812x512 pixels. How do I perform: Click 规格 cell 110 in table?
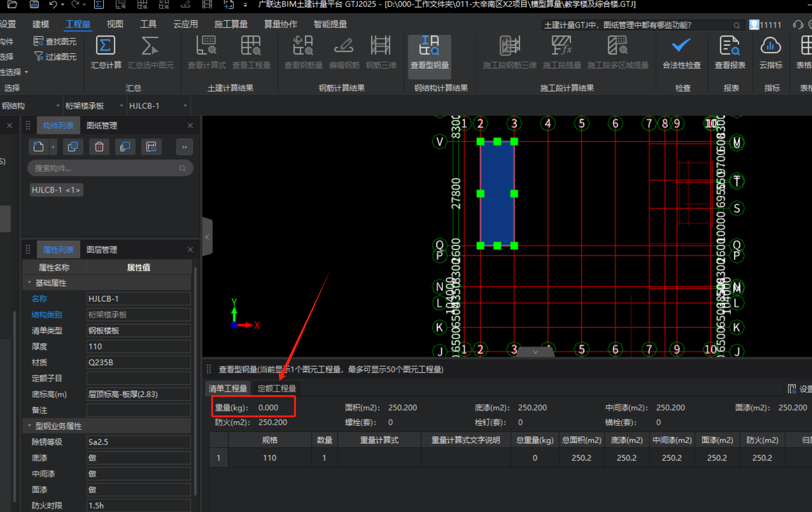click(270, 458)
